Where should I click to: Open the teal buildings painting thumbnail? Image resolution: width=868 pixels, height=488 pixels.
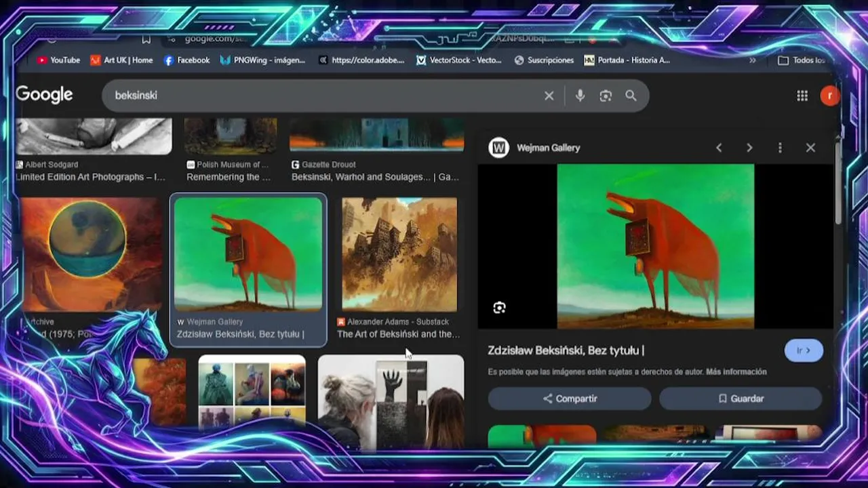[377, 134]
